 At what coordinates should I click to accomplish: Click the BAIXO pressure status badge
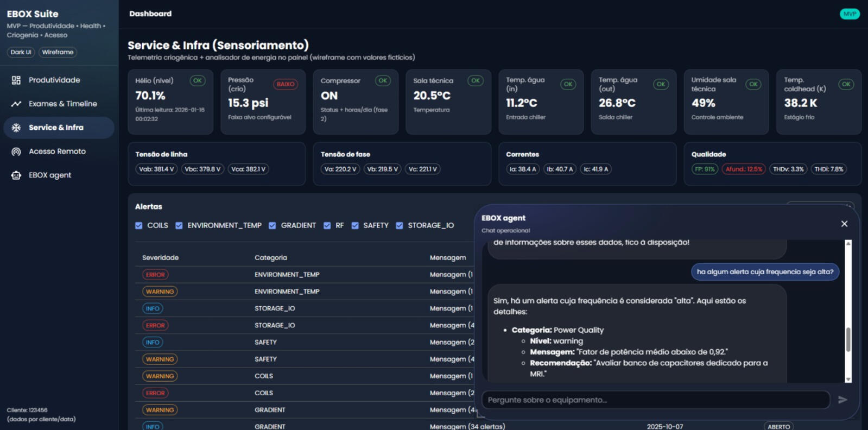point(285,84)
